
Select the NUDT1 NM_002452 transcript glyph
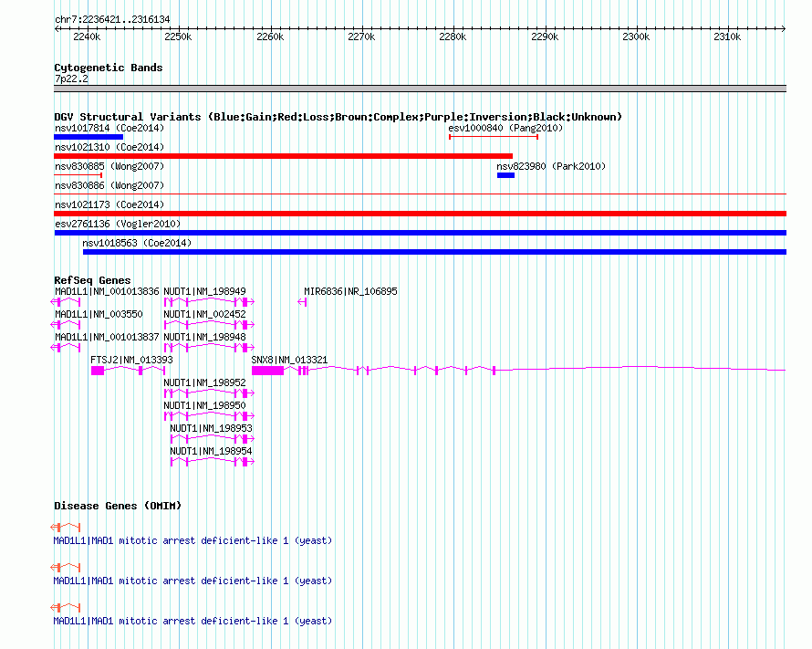pos(209,325)
